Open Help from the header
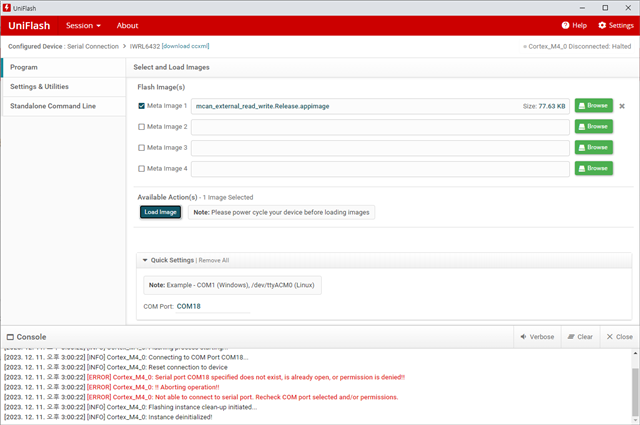 click(574, 25)
